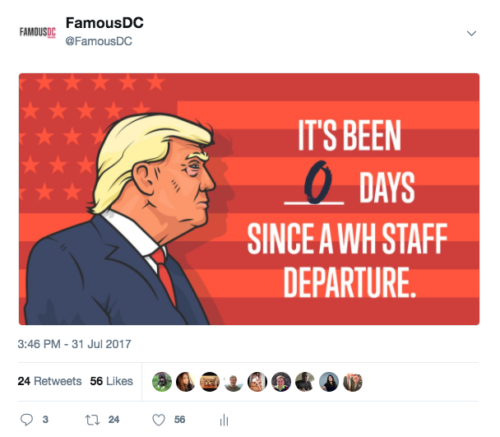The width and height of the screenshot is (500, 437).
Task: Open the @FamousDC handle link
Action: point(99,41)
